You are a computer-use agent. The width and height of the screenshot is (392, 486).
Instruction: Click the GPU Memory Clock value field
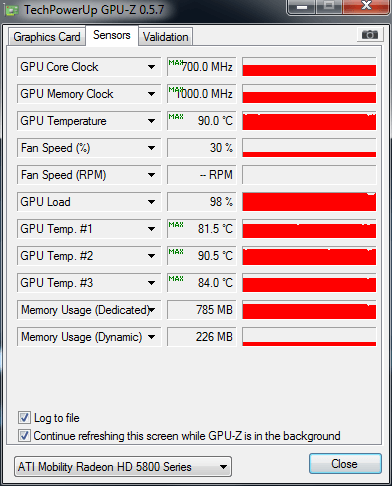pos(202,94)
